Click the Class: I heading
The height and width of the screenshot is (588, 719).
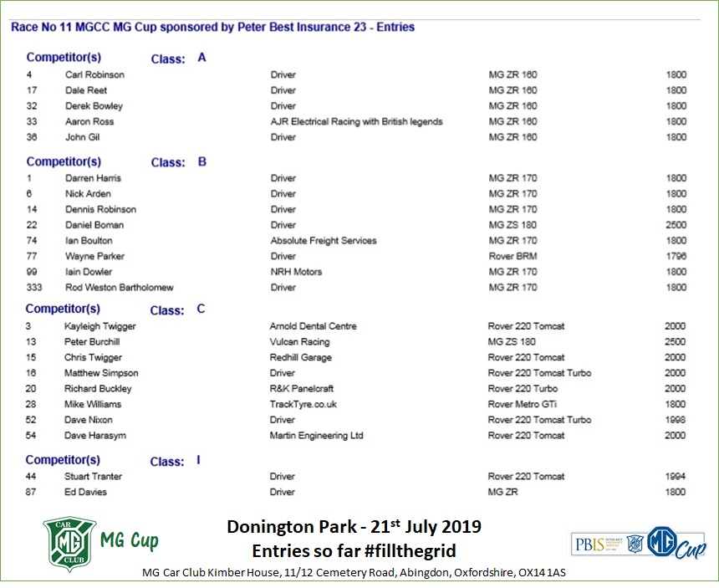176,461
